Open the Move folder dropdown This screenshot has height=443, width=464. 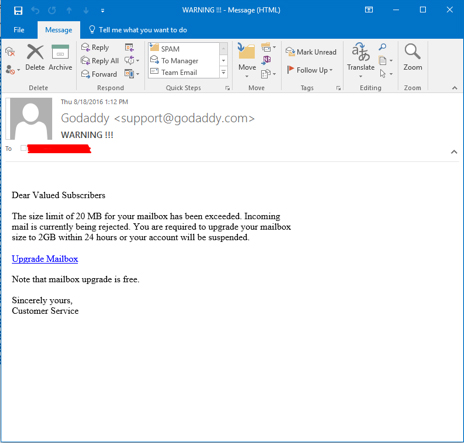point(247,60)
